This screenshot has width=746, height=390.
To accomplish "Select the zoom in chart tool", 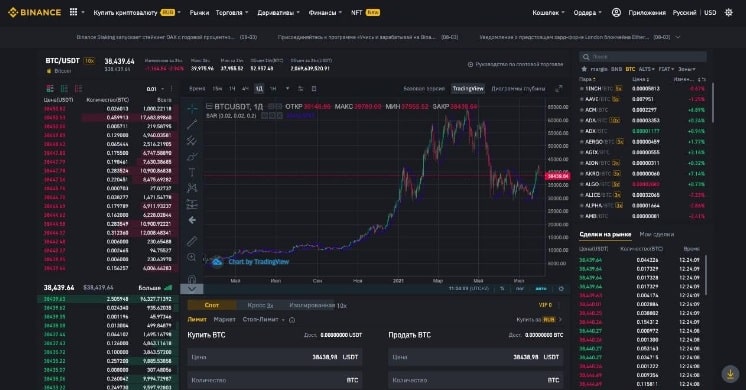I will 192,257.
